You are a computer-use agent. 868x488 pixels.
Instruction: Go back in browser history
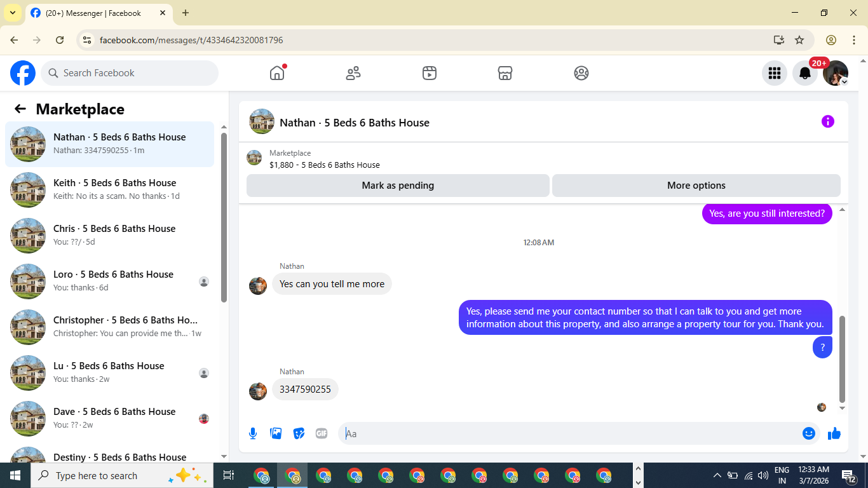coord(14,40)
